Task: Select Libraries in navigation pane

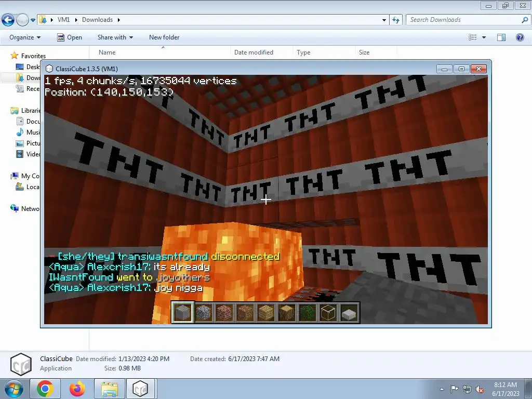Action: (25, 110)
